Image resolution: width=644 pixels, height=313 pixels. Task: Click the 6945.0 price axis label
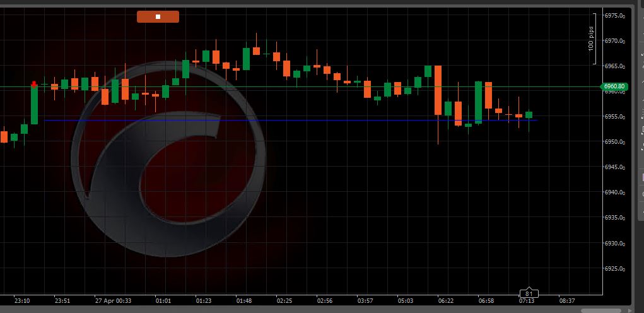coord(614,167)
